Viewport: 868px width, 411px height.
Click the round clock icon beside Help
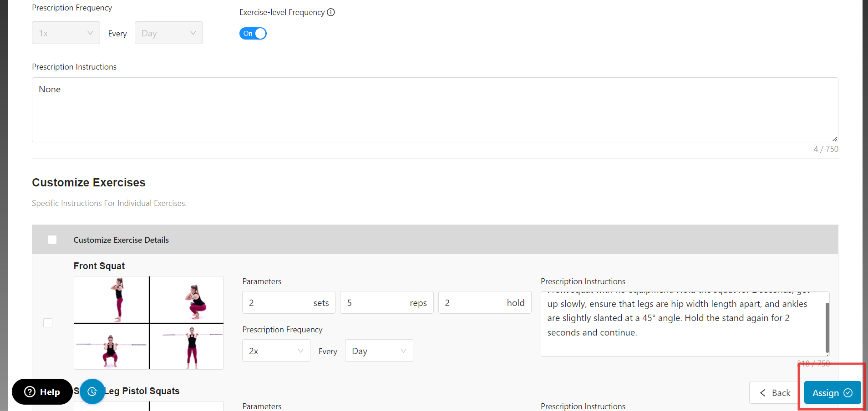pos(92,391)
